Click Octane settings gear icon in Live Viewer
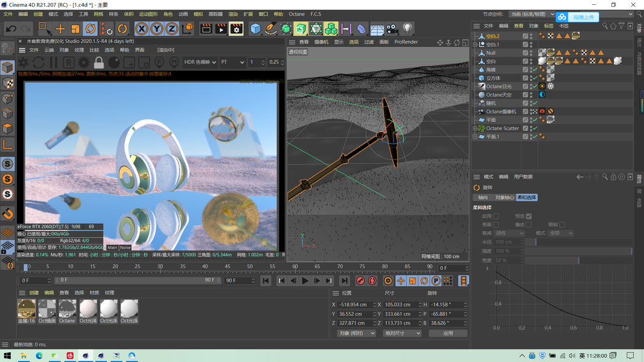The width and height of the screenshot is (644, 362). [84, 62]
